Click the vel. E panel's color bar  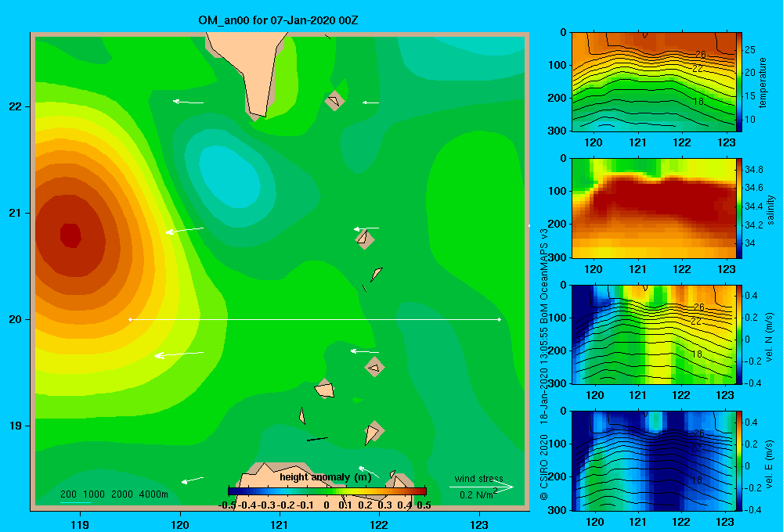tap(739, 461)
